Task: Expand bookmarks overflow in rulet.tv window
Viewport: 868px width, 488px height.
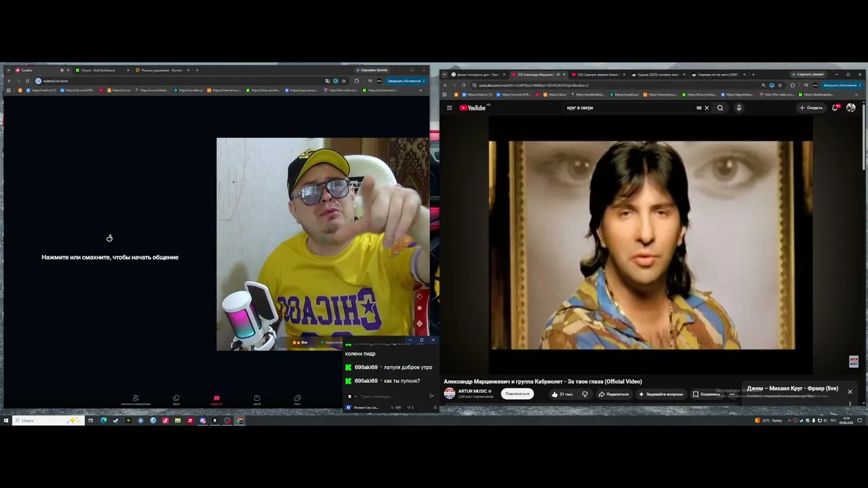Action: [420, 90]
